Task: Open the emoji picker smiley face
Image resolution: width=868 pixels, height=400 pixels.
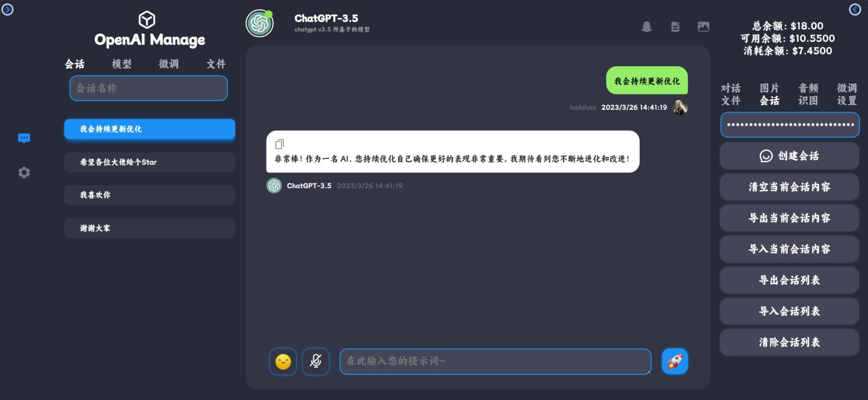Action: 283,361
